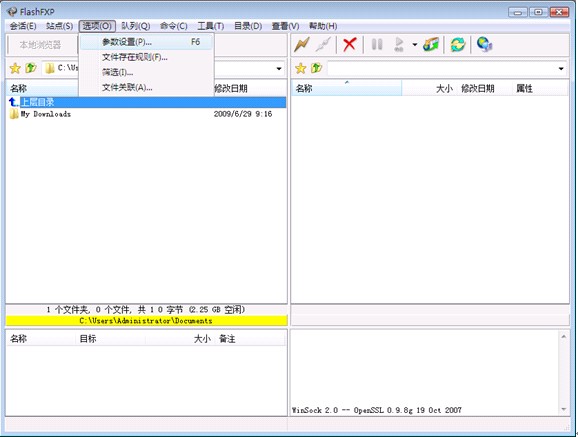Open the dropdown arrow beside the play icon
This screenshot has width=578, height=437.
pyautogui.click(x=415, y=45)
